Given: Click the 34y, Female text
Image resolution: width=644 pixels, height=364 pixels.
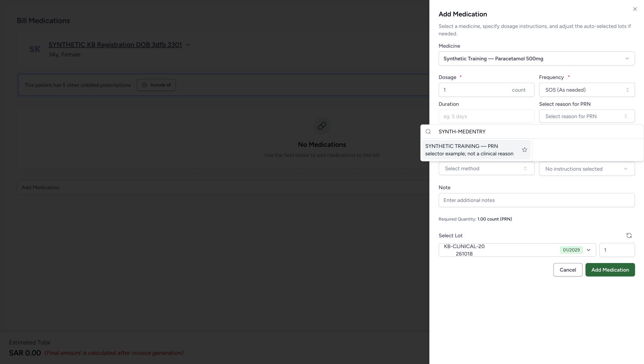Looking at the screenshot, I should pos(64,54).
